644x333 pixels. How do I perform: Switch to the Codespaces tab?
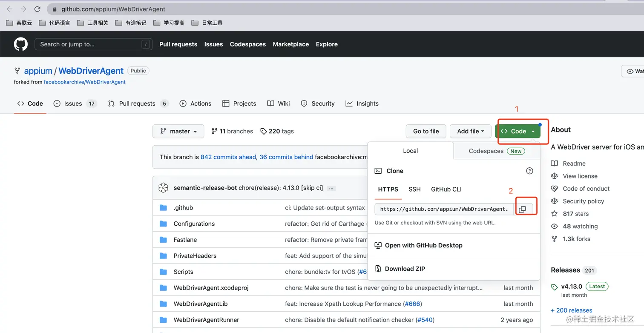coord(496,151)
